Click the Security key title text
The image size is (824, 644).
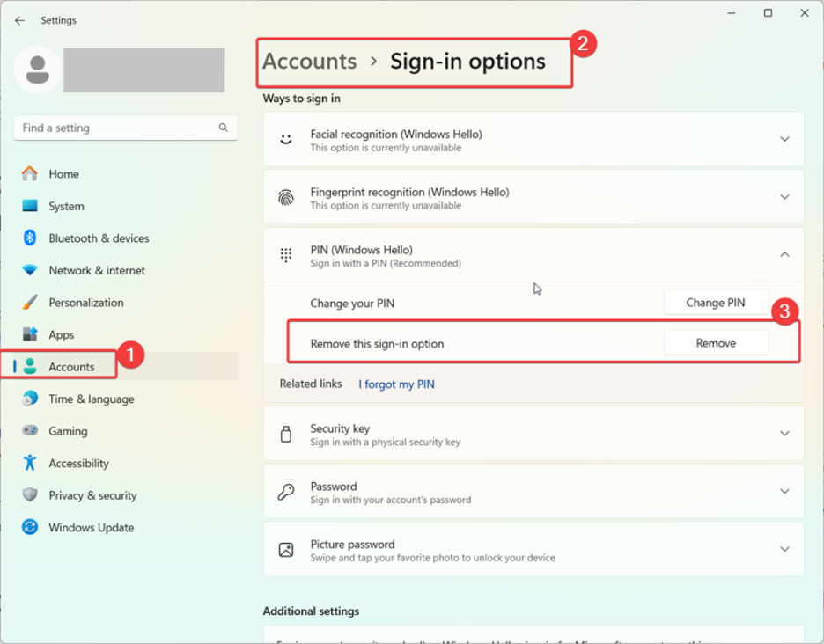click(340, 428)
